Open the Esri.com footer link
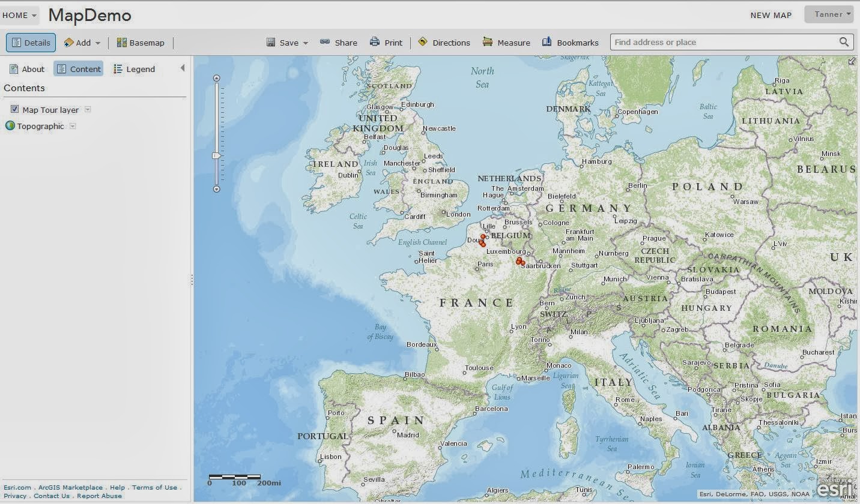The height and width of the screenshot is (504, 860). (x=17, y=487)
